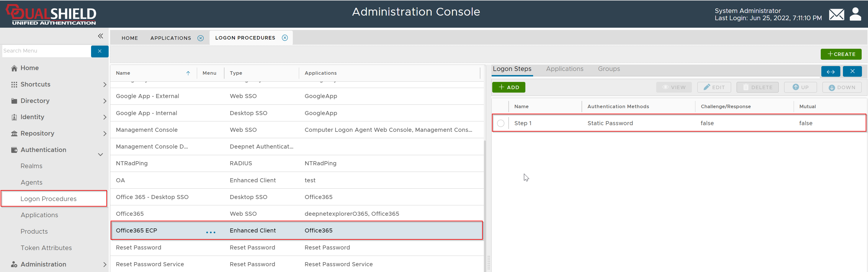Sort the list by Name column arrow
Image resolution: width=868 pixels, height=272 pixels.
[x=188, y=73]
